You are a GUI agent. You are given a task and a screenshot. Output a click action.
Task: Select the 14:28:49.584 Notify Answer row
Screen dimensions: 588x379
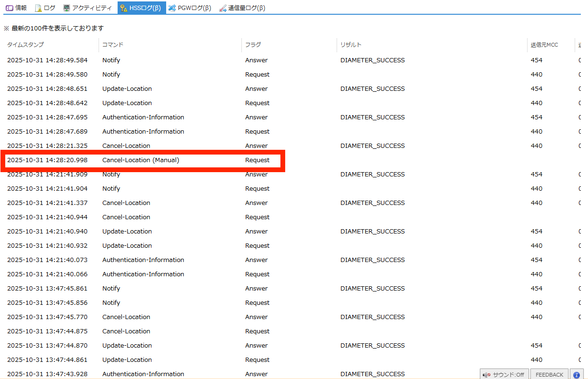point(143,60)
